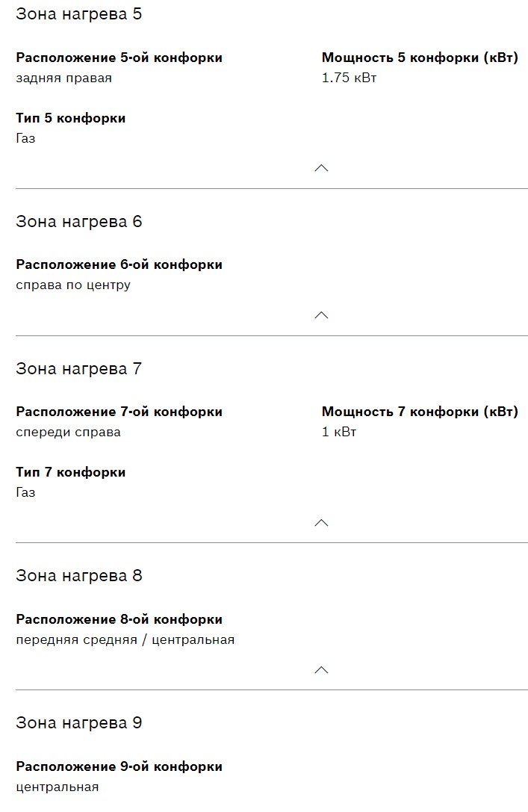This screenshot has width=528, height=812.
Task: Click the Зона нагрева 9 heading
Action: [78, 723]
